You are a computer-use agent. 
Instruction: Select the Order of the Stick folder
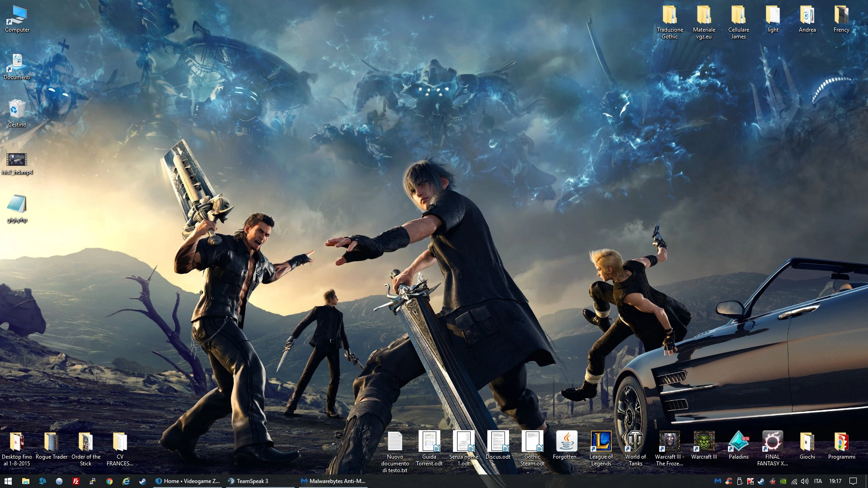[x=86, y=449]
